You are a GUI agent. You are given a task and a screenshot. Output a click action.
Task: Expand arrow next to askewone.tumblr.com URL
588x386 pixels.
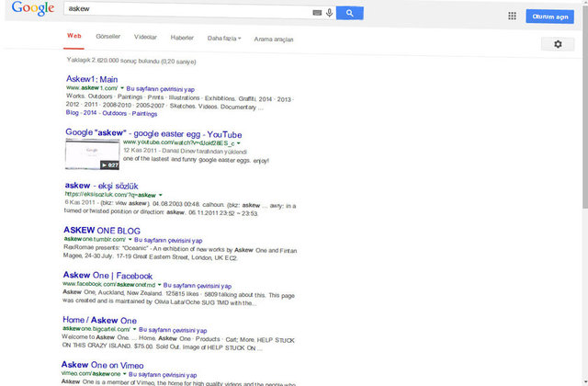pos(130,239)
